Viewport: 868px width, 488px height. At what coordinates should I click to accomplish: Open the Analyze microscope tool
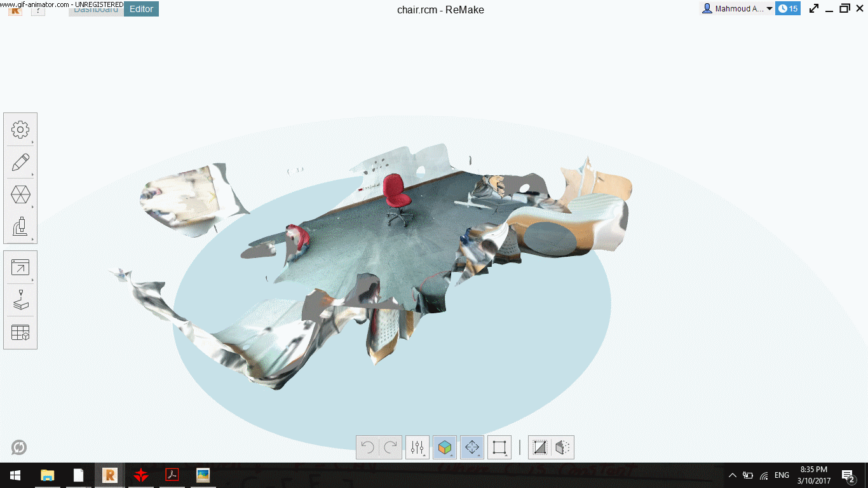20,227
